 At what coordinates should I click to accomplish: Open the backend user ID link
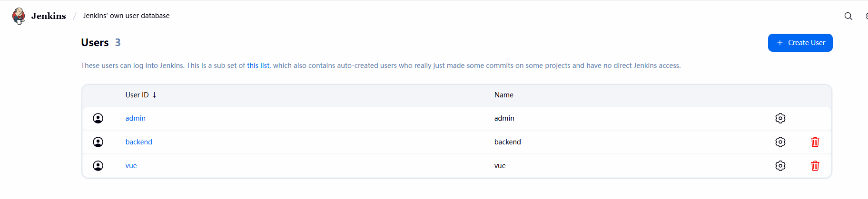pos(138,142)
